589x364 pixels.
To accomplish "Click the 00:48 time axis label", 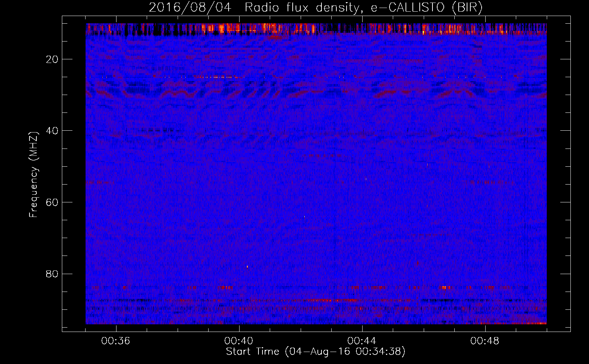I will [485, 341].
